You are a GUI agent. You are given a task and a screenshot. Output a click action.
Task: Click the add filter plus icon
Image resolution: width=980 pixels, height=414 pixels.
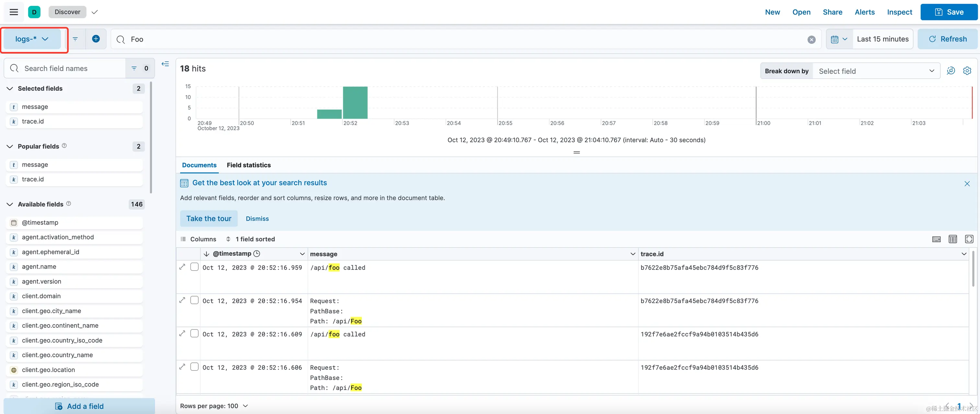96,39
